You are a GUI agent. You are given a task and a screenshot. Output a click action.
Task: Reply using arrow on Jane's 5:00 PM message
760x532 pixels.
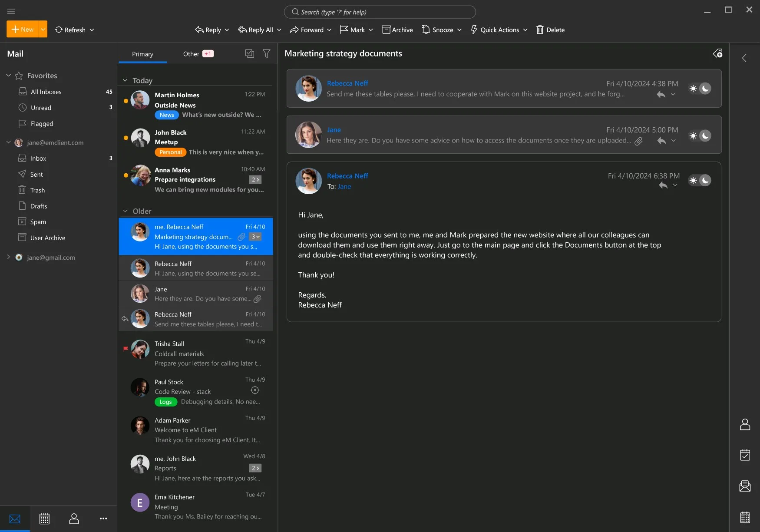click(x=661, y=141)
